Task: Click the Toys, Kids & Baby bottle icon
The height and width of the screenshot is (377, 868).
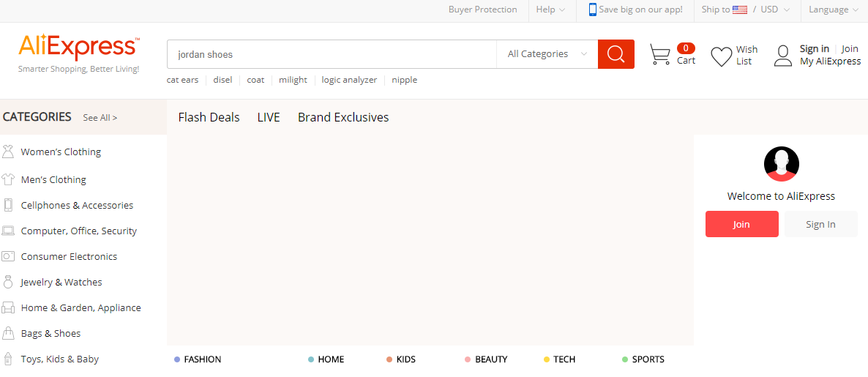Action: click(x=8, y=359)
